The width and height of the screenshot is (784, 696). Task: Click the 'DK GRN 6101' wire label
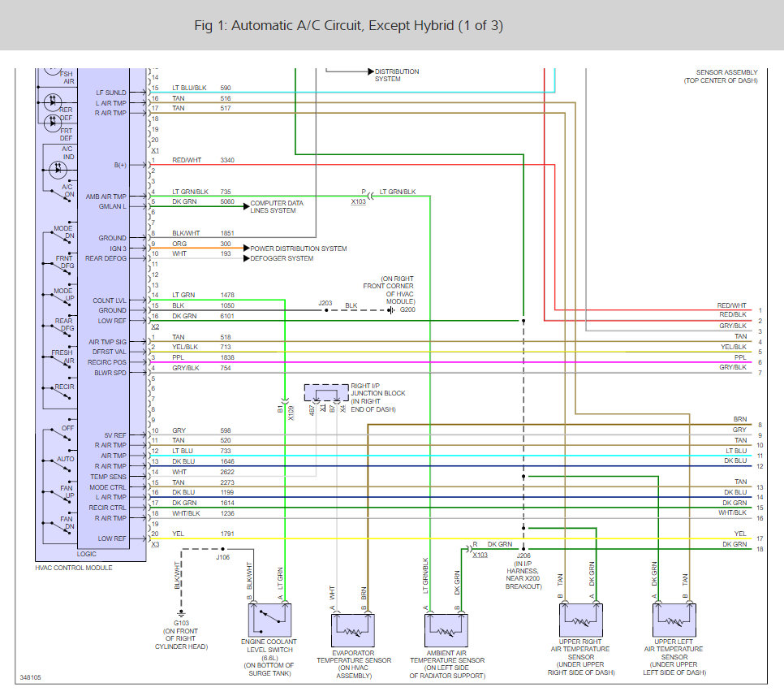pyautogui.click(x=203, y=316)
